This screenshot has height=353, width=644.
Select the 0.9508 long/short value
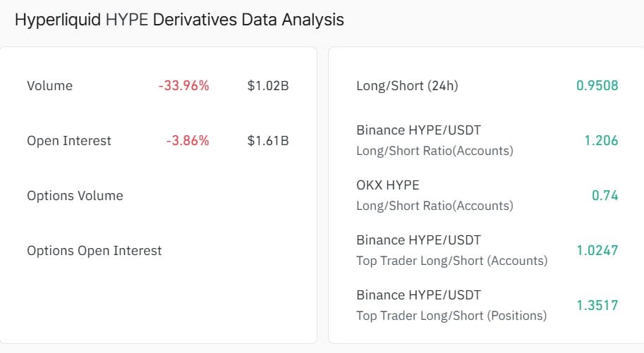(x=597, y=86)
